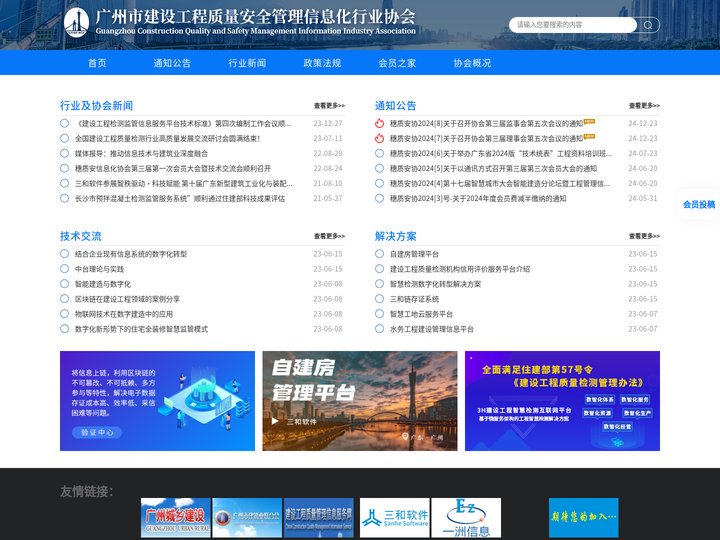Open 区块链在建设工程领域的案例分享
The height and width of the screenshot is (540, 720).
[127, 299]
